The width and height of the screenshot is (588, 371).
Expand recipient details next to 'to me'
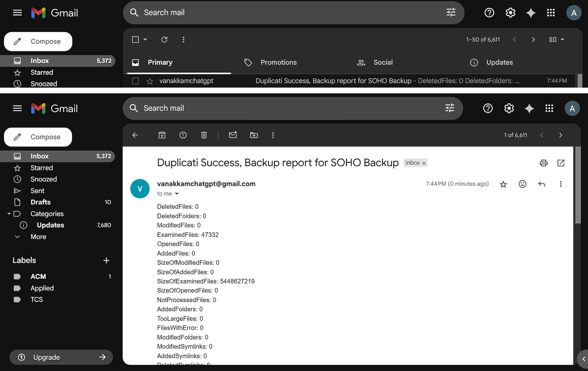tap(177, 194)
